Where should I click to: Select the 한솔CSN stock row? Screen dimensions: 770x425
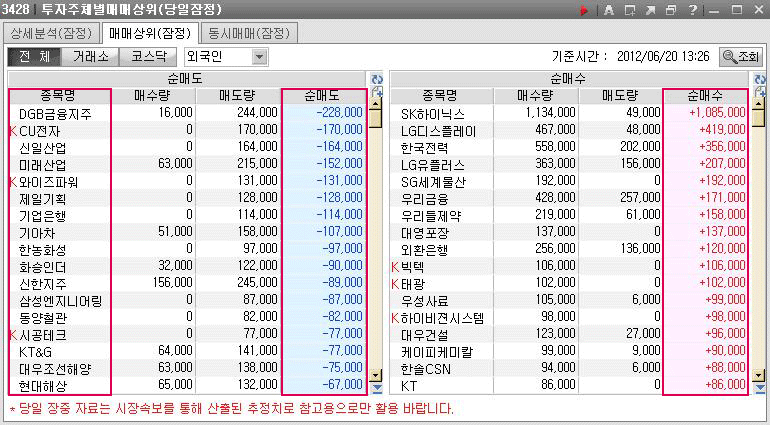570,368
